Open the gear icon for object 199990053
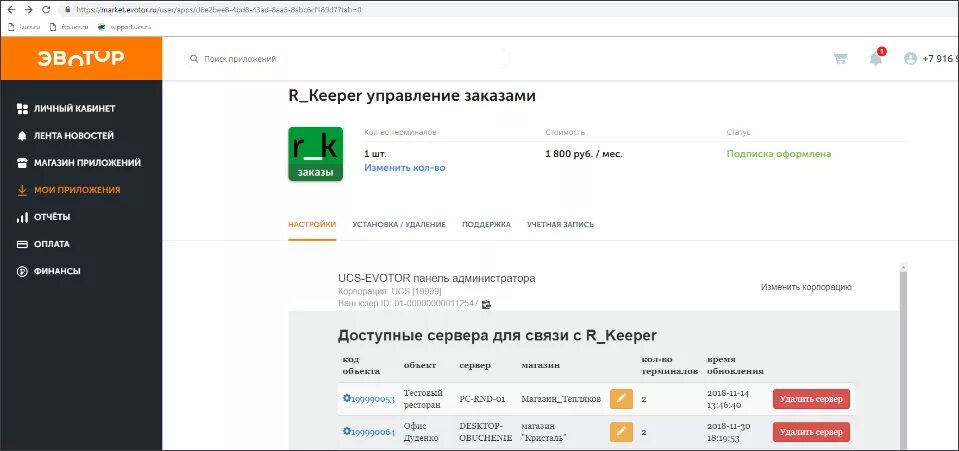Viewport: 959px width, 451px height. coord(347,398)
